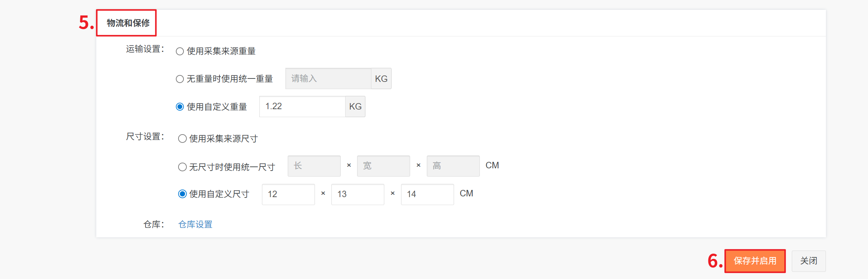Click the disabled 长 length field

pyautogui.click(x=314, y=166)
